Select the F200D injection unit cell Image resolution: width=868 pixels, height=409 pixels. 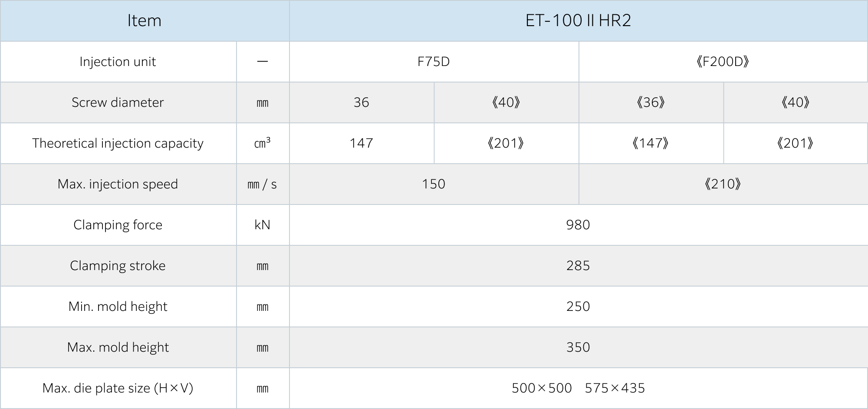pyautogui.click(x=723, y=62)
